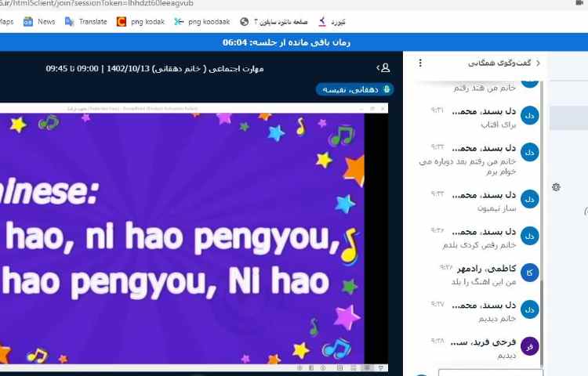Viewport: 588px width, 376px height.
Task: Click the shared slide with 'hao pengyou' lyrics
Action: (182, 238)
